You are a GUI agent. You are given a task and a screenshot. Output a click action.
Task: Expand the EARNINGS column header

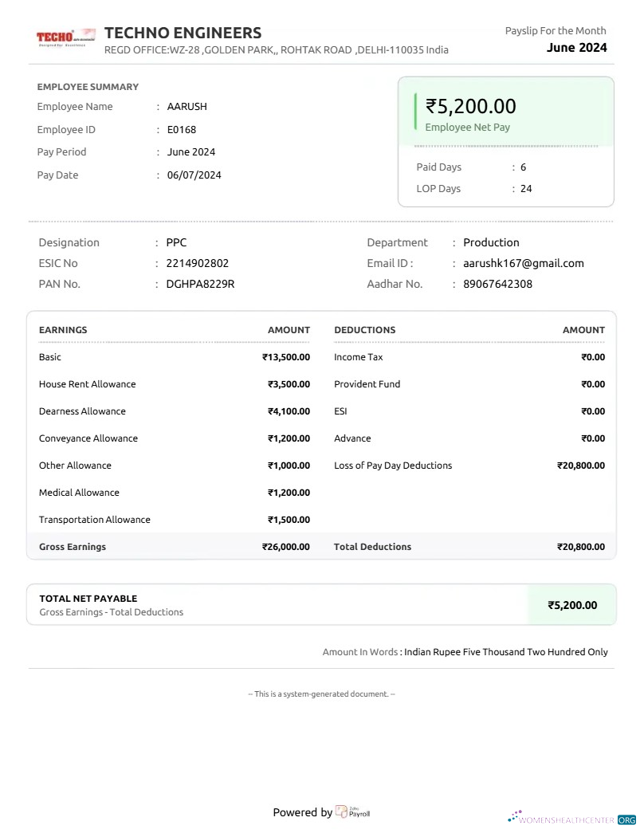point(63,330)
